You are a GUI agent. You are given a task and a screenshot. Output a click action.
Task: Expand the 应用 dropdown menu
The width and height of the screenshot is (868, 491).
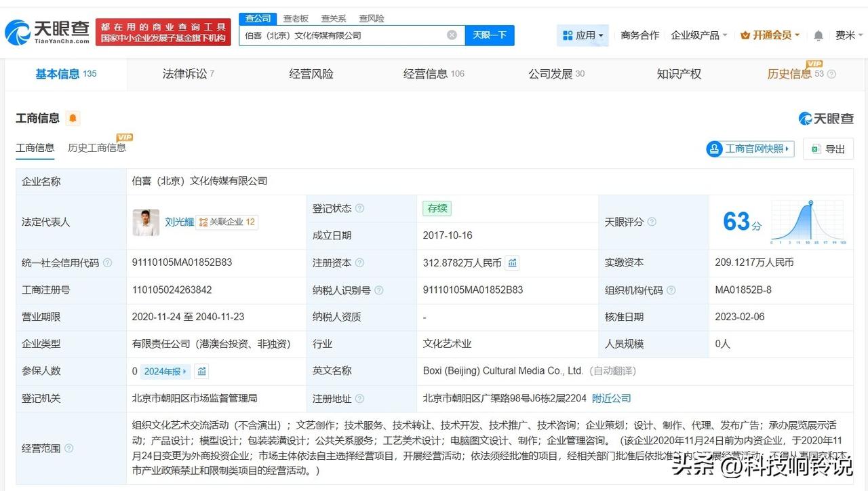pos(583,35)
